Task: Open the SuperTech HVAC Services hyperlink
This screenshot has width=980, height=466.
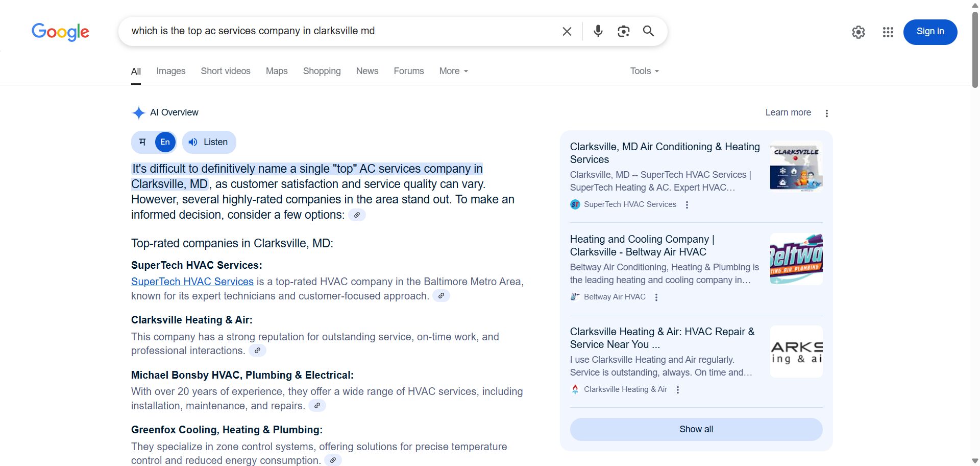Action: tap(192, 282)
